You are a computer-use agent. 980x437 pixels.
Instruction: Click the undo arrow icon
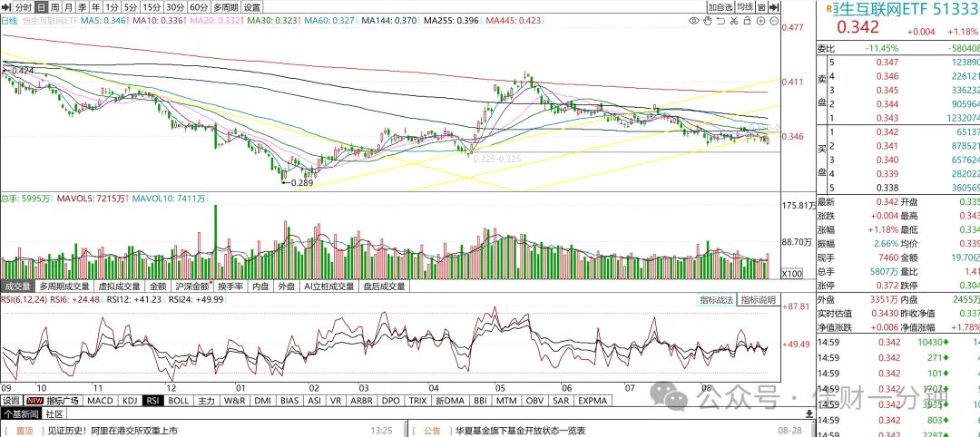point(720,21)
